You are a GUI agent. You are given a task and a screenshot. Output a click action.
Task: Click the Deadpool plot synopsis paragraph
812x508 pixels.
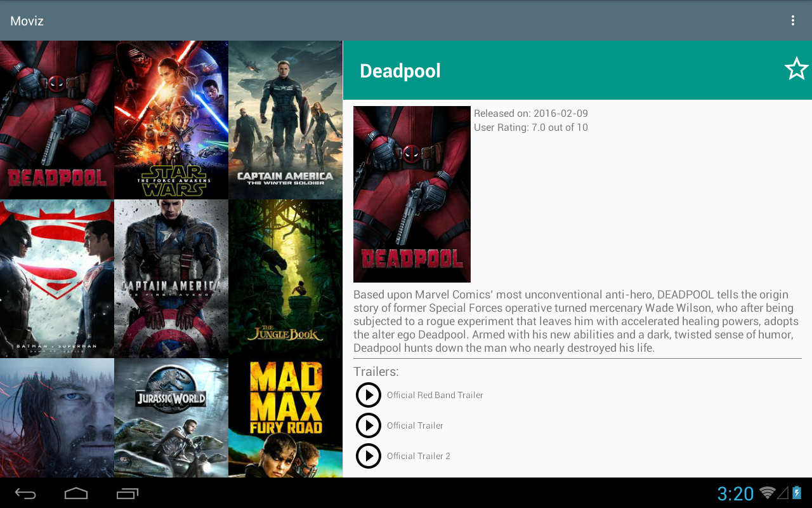point(577,321)
